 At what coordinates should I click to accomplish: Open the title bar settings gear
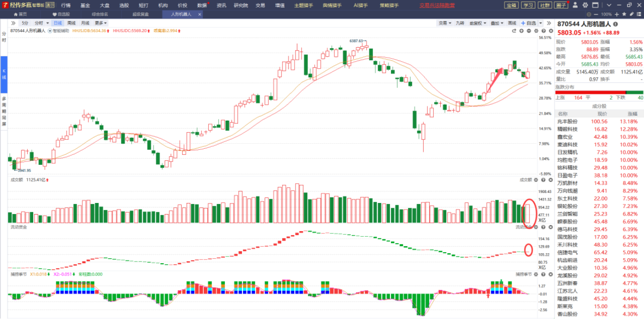(x=585, y=5)
